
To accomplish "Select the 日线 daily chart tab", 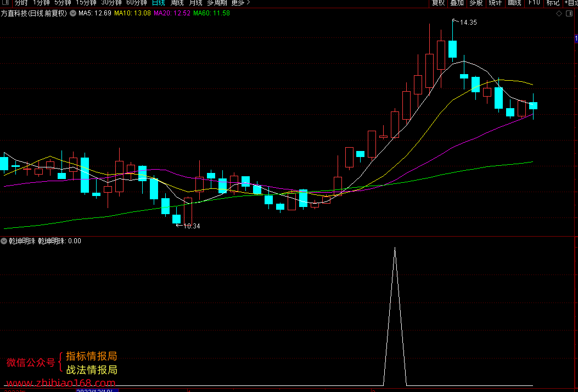I will pos(159,3).
